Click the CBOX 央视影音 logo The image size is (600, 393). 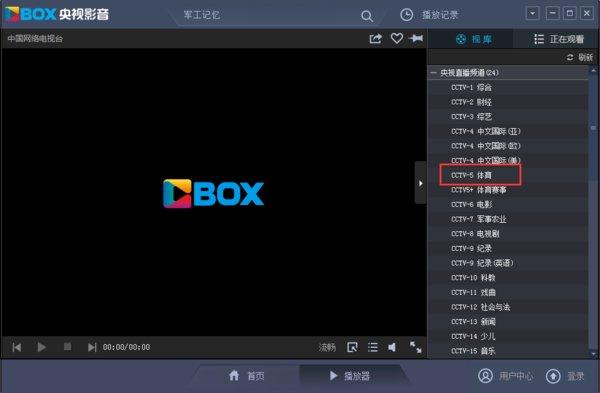click(57, 14)
